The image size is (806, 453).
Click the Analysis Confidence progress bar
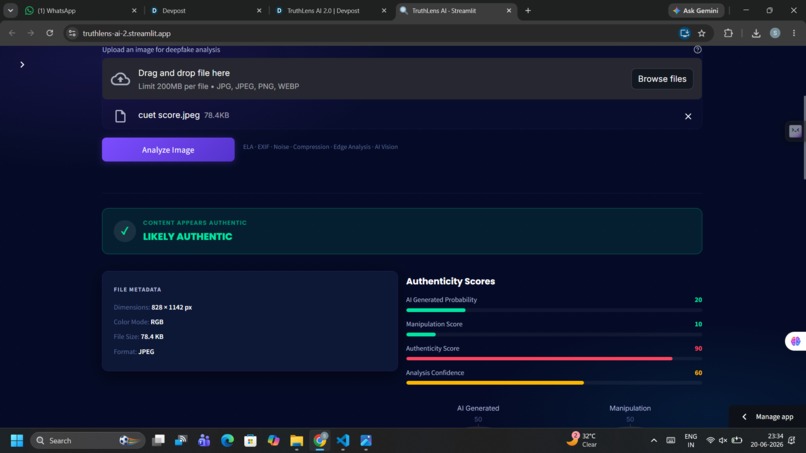tap(554, 383)
